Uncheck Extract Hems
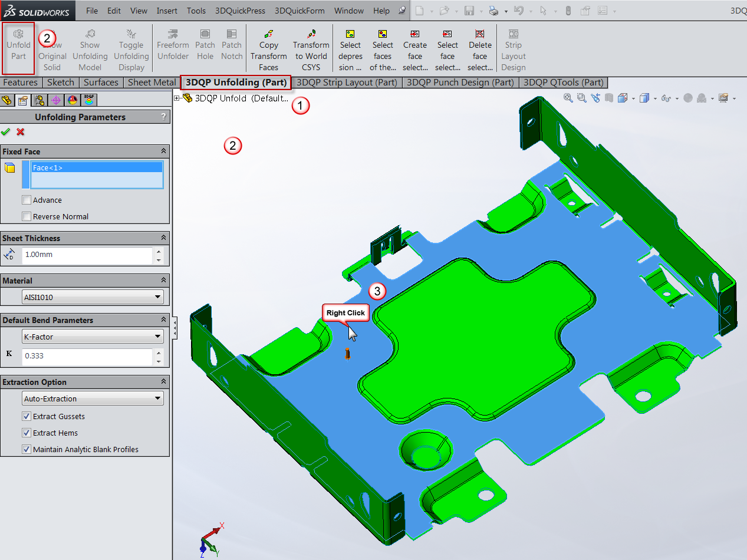 point(27,433)
